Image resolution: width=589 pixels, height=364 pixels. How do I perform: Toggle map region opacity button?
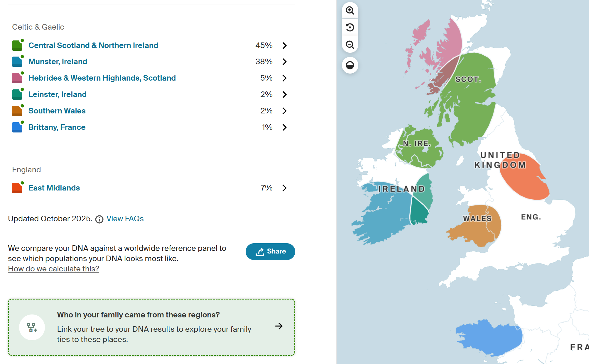coord(350,65)
